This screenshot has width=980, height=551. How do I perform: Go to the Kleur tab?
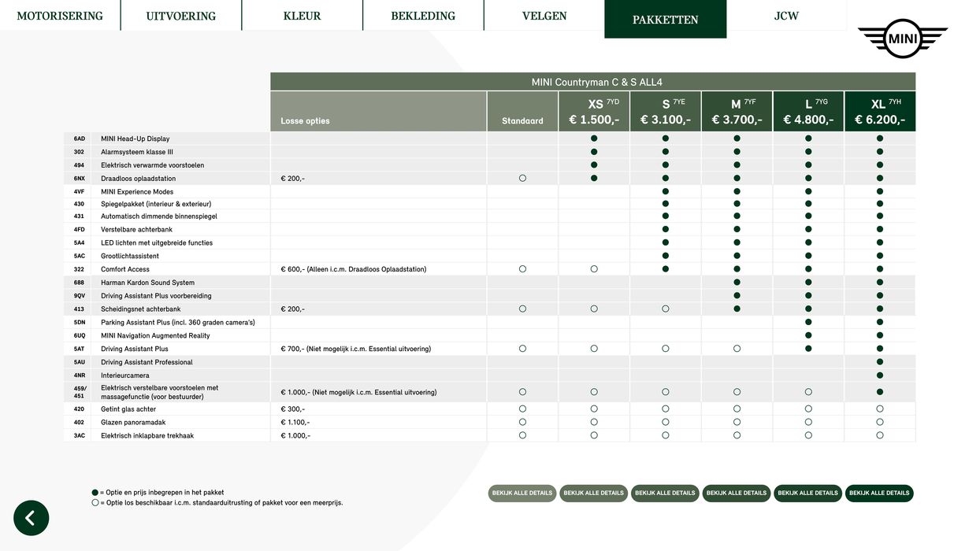[x=302, y=16]
